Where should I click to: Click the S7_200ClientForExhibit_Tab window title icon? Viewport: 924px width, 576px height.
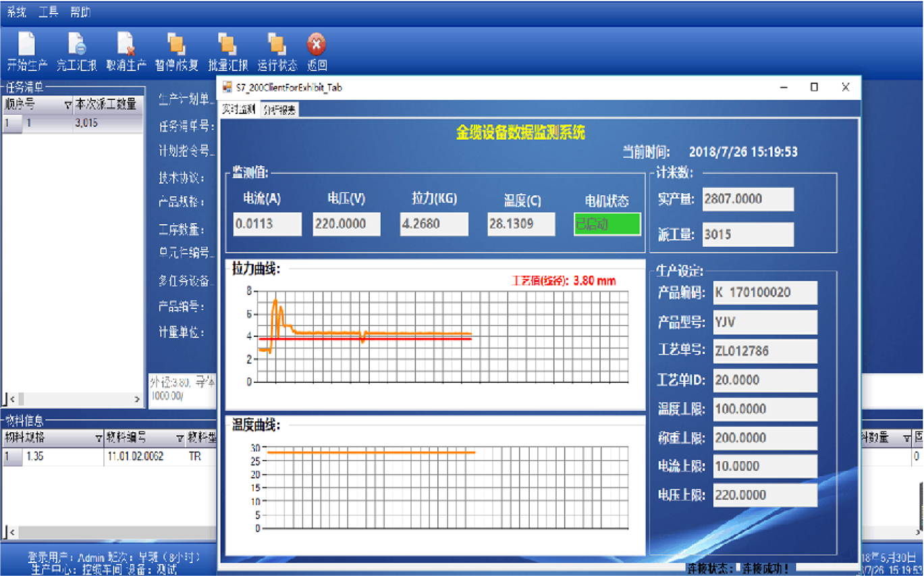227,87
